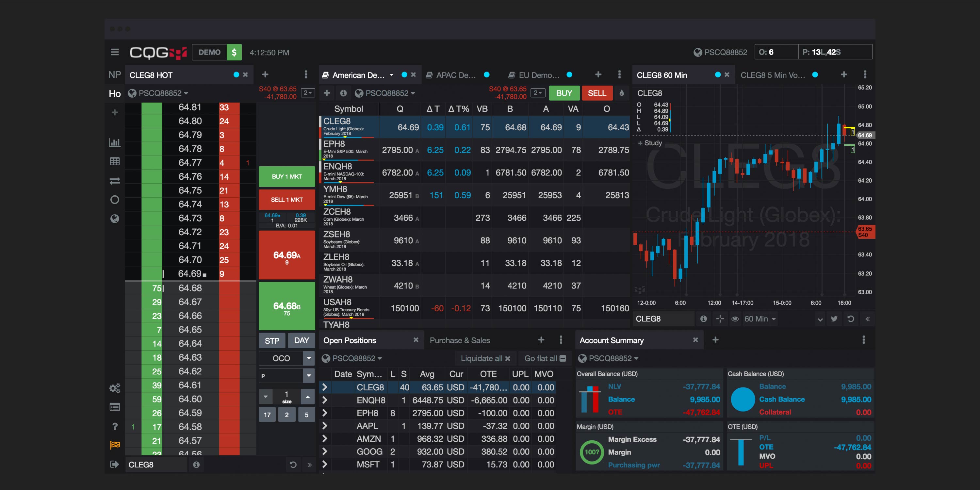
Task: Click Liquidate all button
Action: coord(485,358)
